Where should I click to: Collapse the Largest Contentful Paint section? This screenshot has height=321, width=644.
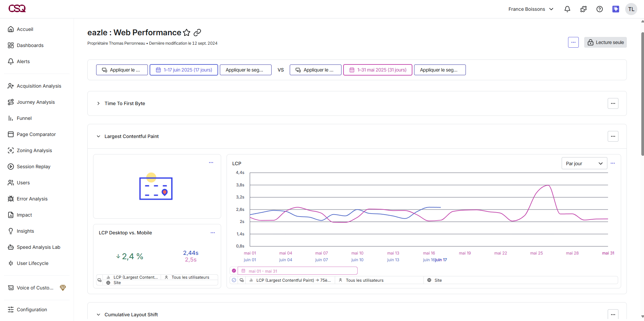click(98, 136)
